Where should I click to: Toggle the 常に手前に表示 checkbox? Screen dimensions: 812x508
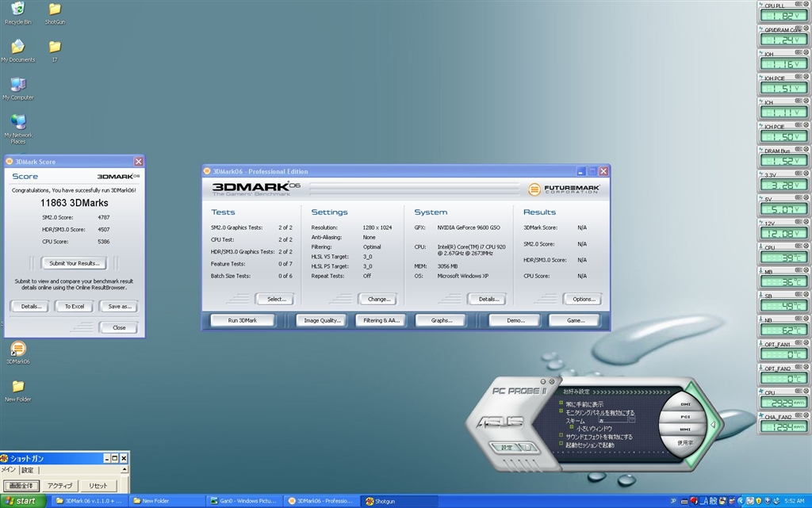(561, 403)
